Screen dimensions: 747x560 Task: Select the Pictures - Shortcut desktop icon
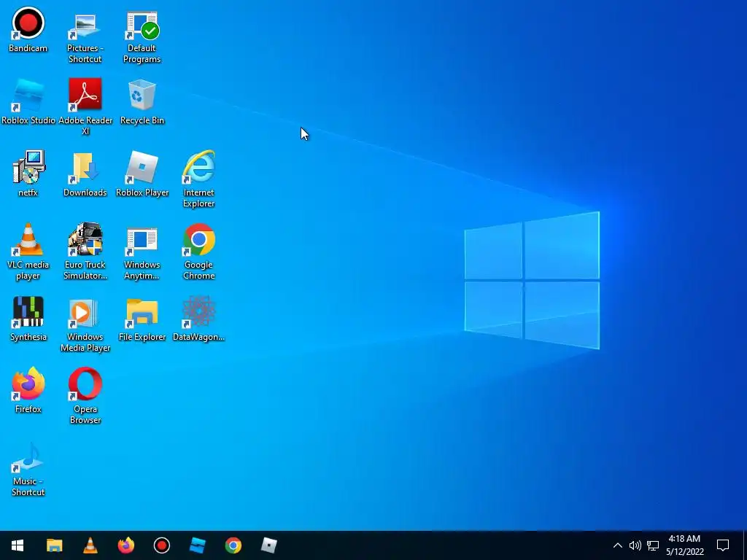click(85, 36)
